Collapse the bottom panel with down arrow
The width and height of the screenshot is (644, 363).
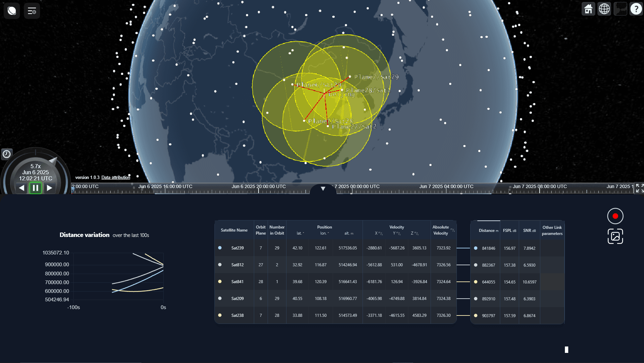coord(323,189)
